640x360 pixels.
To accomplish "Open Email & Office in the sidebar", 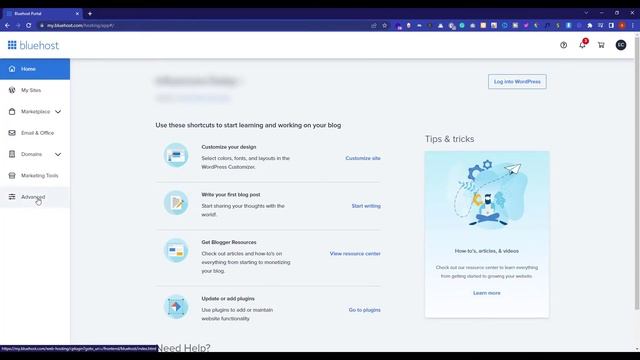I will [x=35, y=133].
